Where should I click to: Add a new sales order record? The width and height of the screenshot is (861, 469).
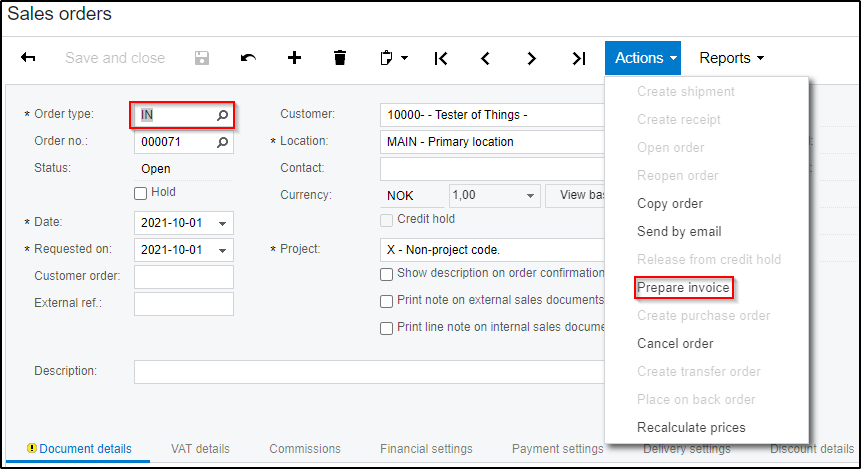tap(294, 58)
